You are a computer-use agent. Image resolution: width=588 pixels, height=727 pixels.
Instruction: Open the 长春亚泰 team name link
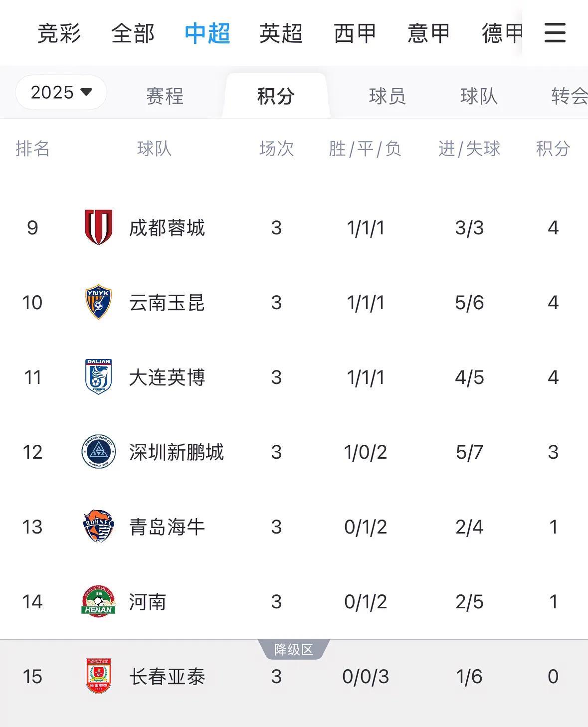tap(167, 677)
